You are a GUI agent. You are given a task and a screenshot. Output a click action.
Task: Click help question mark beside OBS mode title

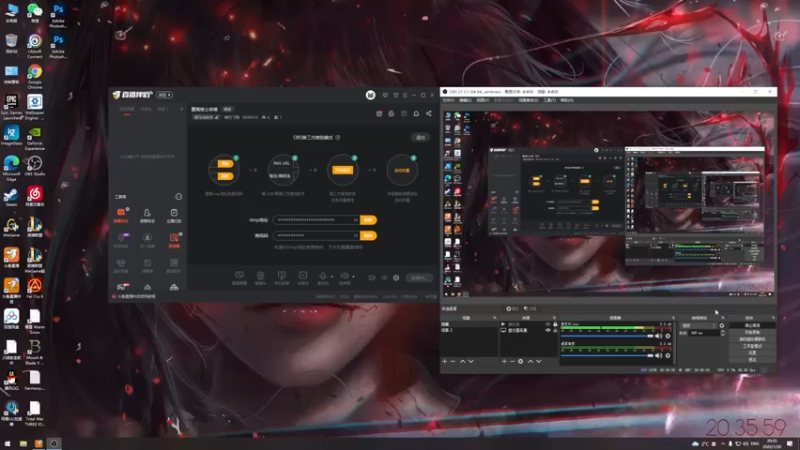(x=338, y=137)
